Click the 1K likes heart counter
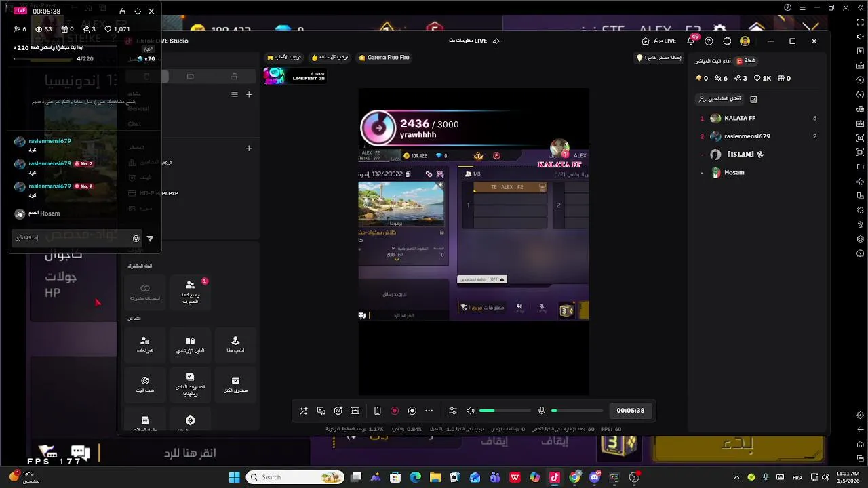The image size is (868, 488). 763,79
